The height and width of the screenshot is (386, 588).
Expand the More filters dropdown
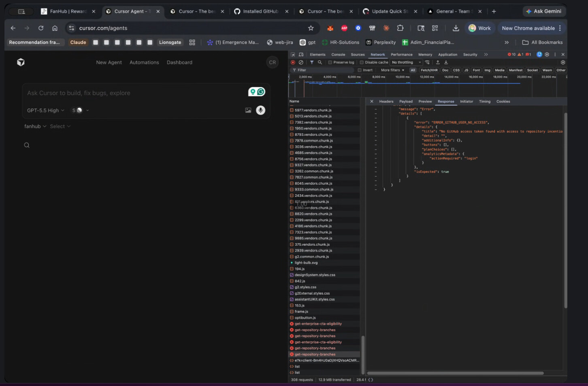(392, 70)
